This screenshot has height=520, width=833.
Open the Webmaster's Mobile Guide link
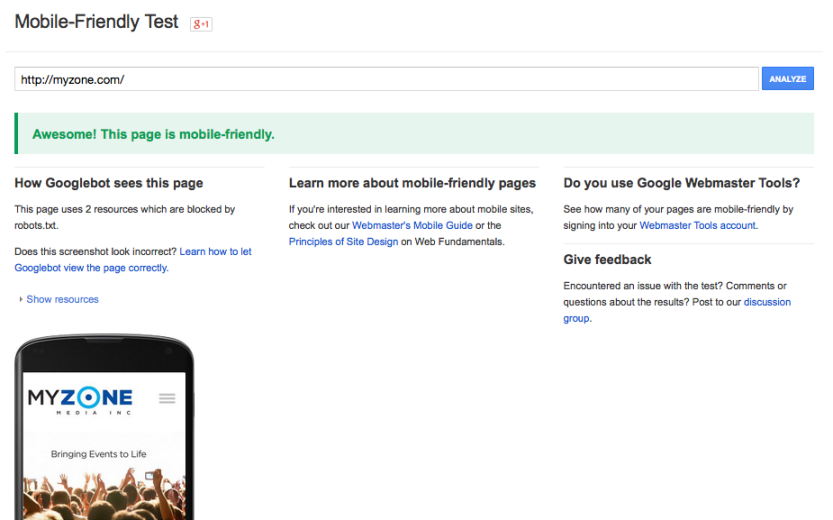412,225
